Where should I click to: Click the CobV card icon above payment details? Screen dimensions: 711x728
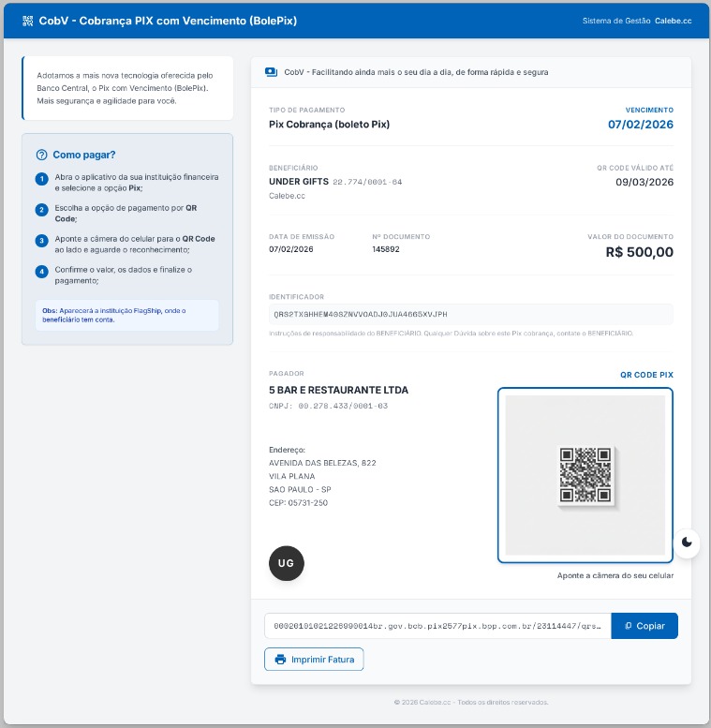272,71
